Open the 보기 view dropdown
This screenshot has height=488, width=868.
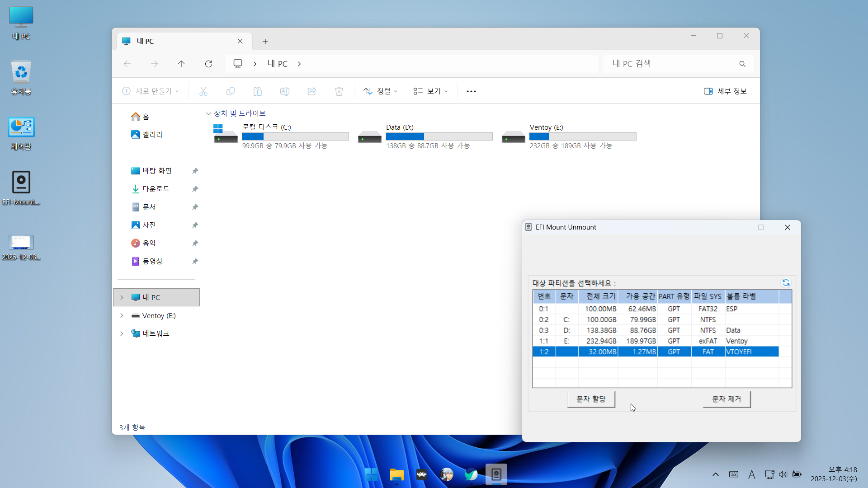pos(430,91)
